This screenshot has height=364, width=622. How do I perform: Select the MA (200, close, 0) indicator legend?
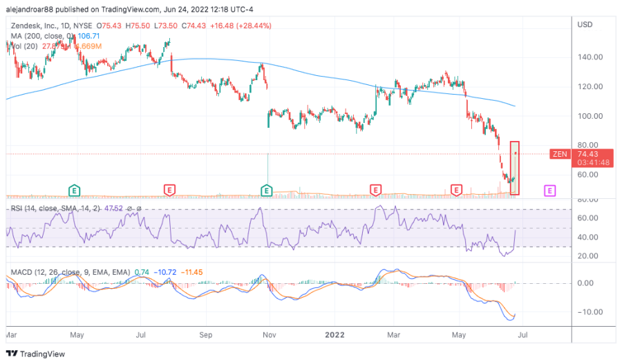click(x=43, y=36)
